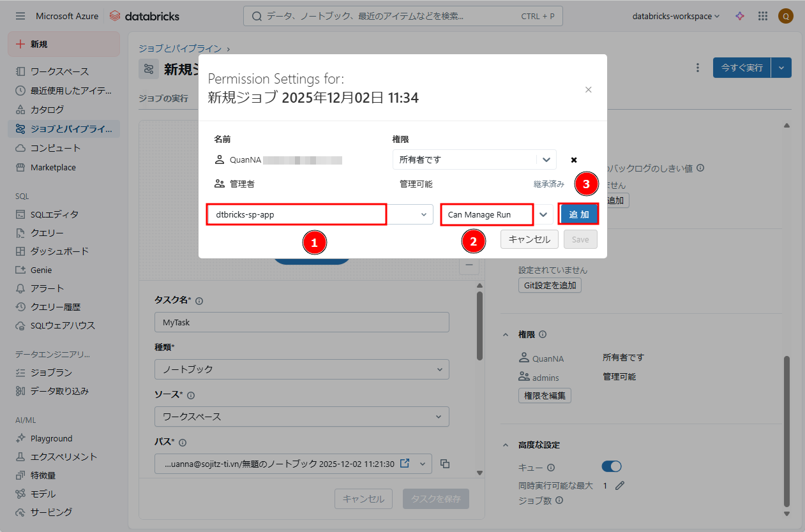Viewport: 805px width, 532px height.
Task: Toggle the キュー switch off
Action: click(612, 467)
